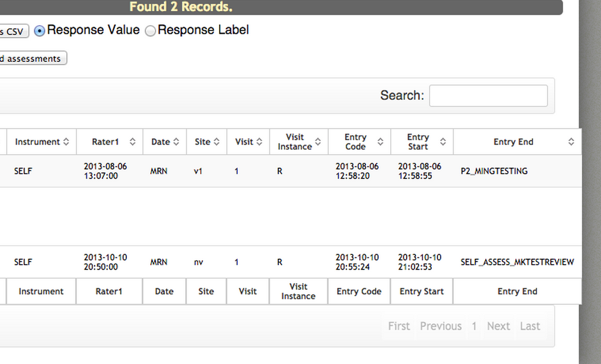This screenshot has width=601, height=364.
Task: Sort by Date column arrow icon
Action: click(176, 142)
